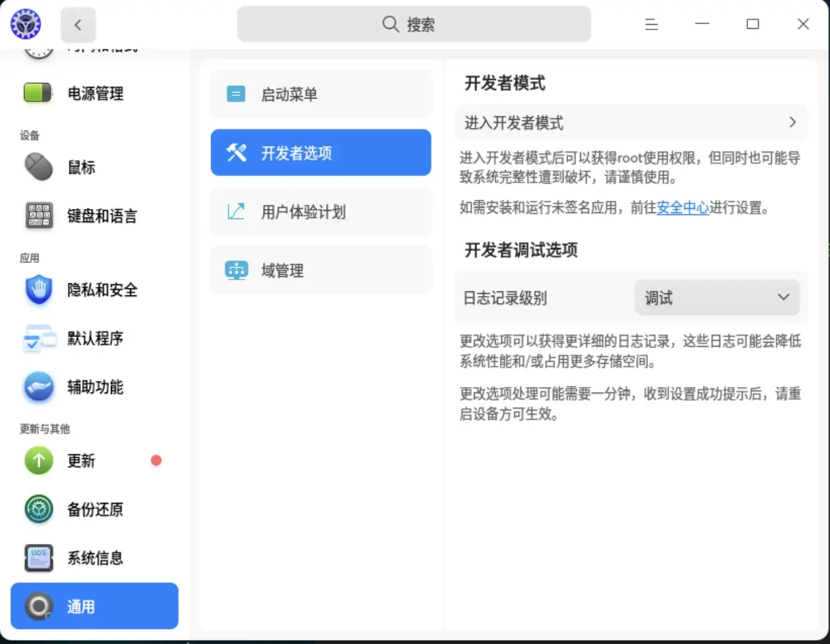
Task: Click the power management battery icon
Action: coord(38,92)
